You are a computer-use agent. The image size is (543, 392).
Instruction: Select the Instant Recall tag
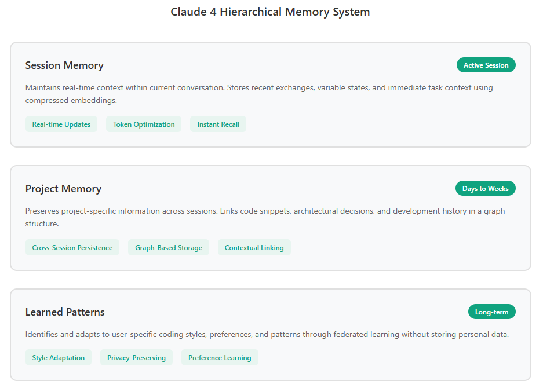coord(218,124)
